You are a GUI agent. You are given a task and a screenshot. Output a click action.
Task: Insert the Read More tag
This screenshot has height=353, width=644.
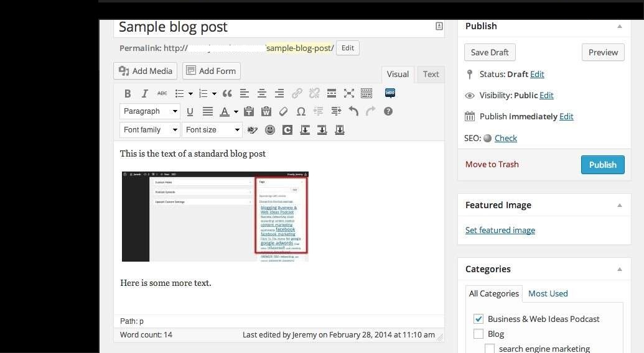coord(332,93)
